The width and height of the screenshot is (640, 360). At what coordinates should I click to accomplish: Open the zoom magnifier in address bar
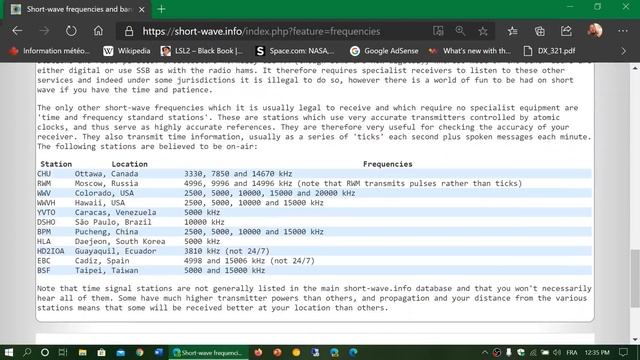(x=460, y=31)
